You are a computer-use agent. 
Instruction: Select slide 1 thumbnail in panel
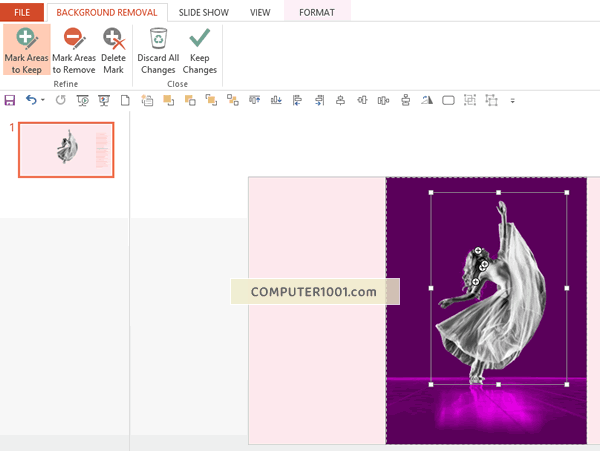click(67, 149)
